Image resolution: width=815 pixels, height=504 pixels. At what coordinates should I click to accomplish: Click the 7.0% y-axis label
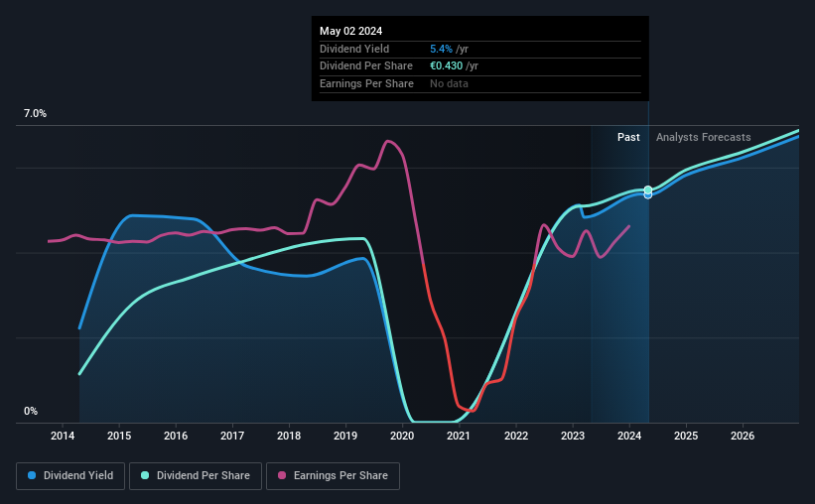(x=35, y=114)
